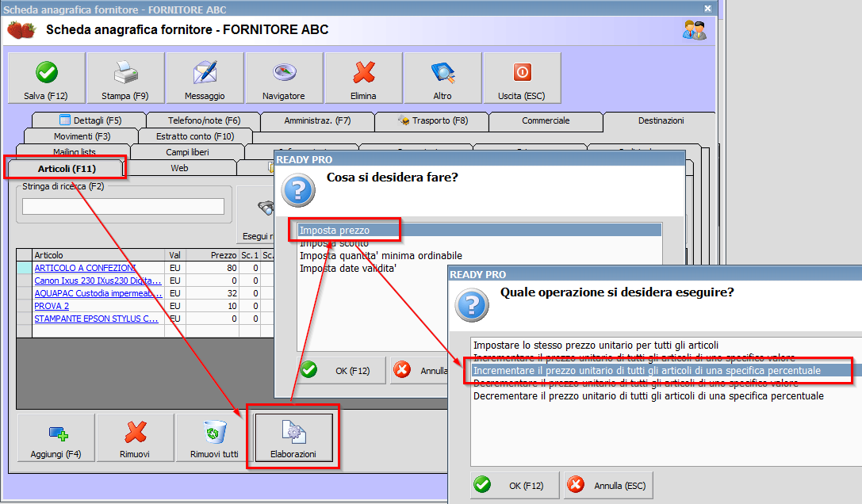Switch to Campi liberi tab
This screenshot has height=504, width=862.
187,151
